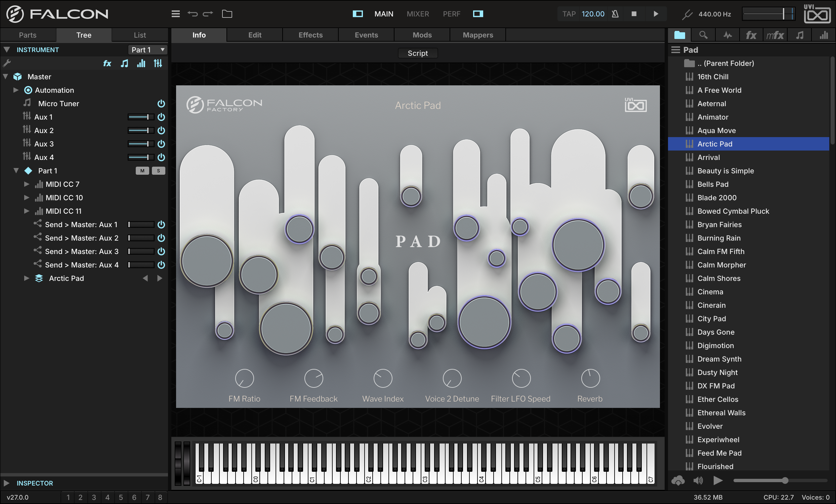
Task: Open the browser search magnifier tab
Action: click(x=703, y=35)
